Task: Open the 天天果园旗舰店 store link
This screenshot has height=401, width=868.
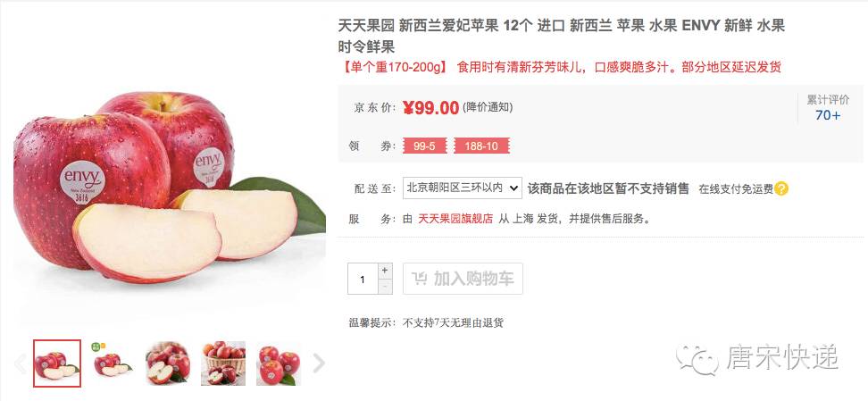Action: pos(455,219)
